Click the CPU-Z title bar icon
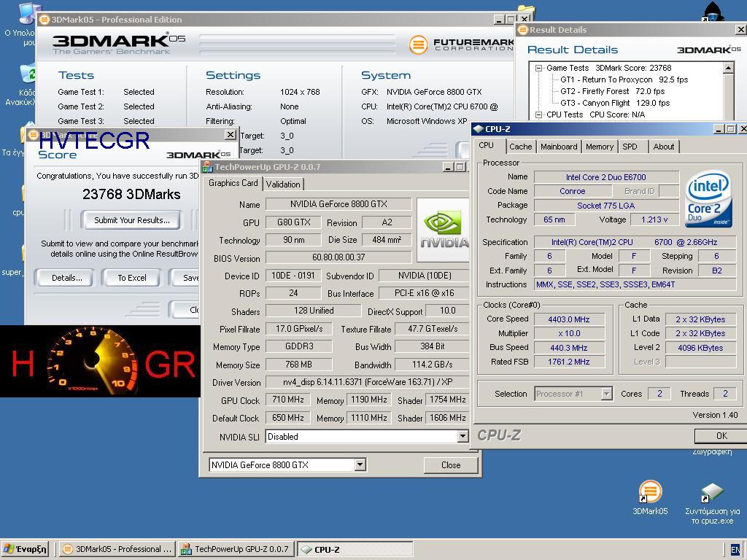747x560 pixels. point(478,128)
